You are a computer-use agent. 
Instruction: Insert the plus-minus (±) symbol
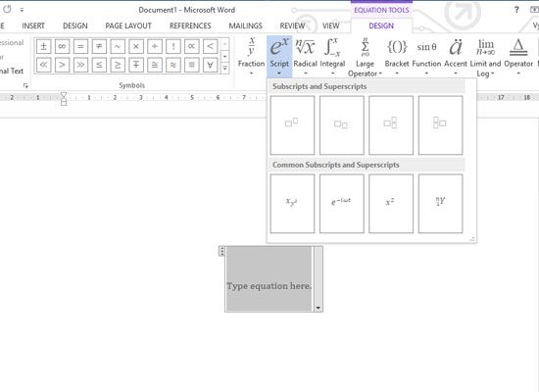[x=44, y=46]
